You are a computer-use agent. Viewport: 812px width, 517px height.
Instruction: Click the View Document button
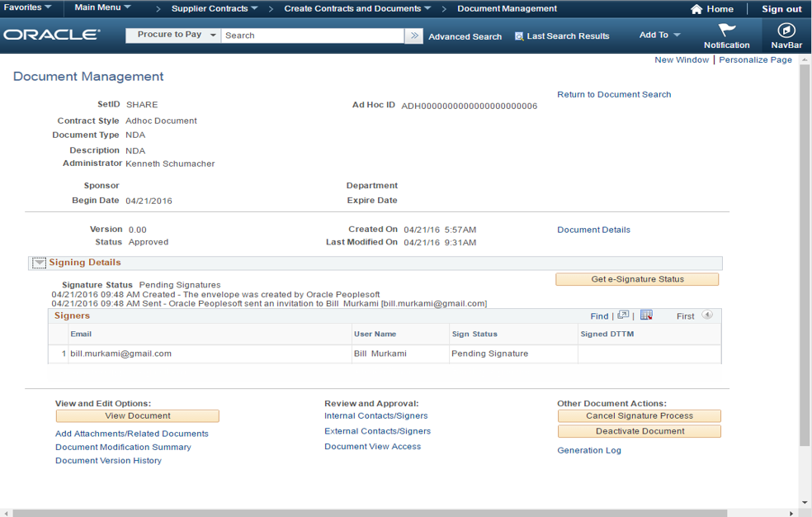pos(137,416)
